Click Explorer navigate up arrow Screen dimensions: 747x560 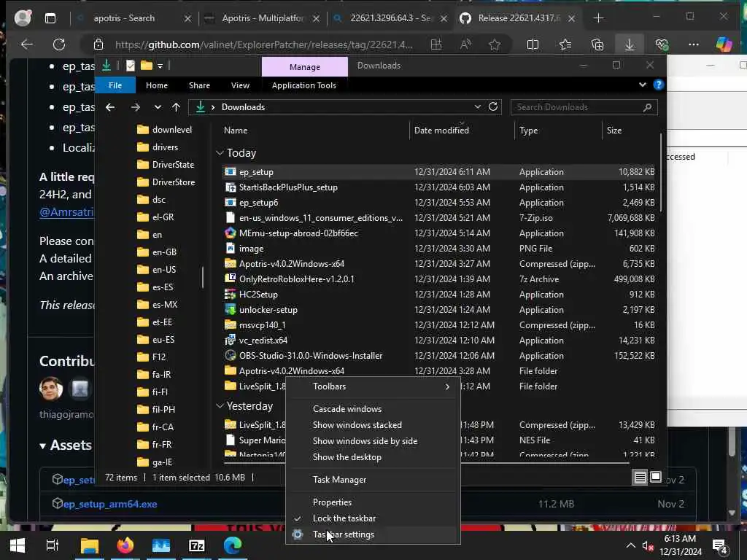click(177, 107)
